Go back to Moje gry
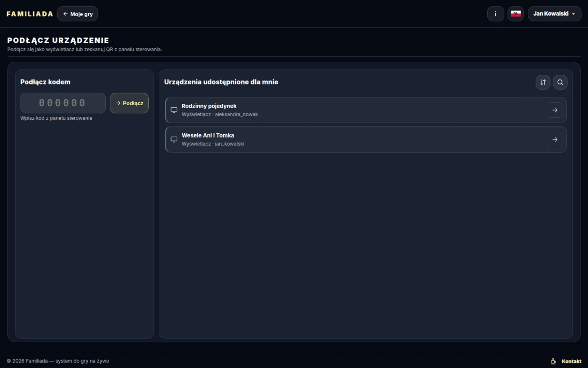This screenshot has width=588, height=368. tap(78, 14)
